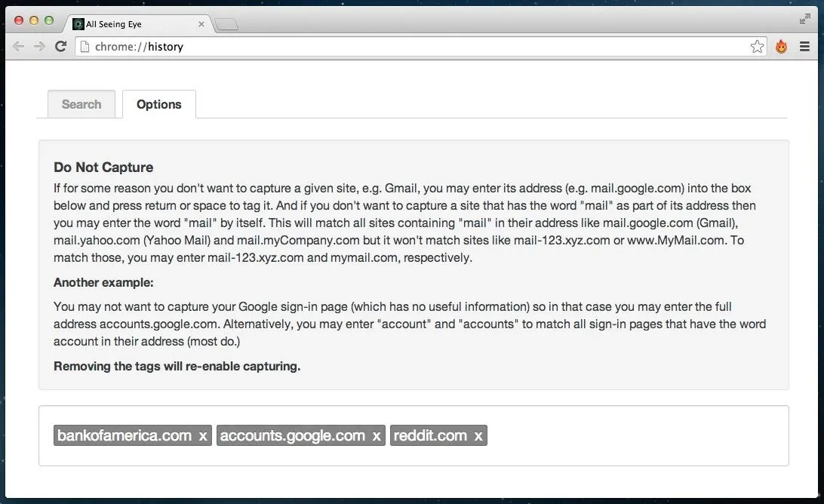Click the Do Not Capture heading
824x504 pixels.
click(103, 167)
